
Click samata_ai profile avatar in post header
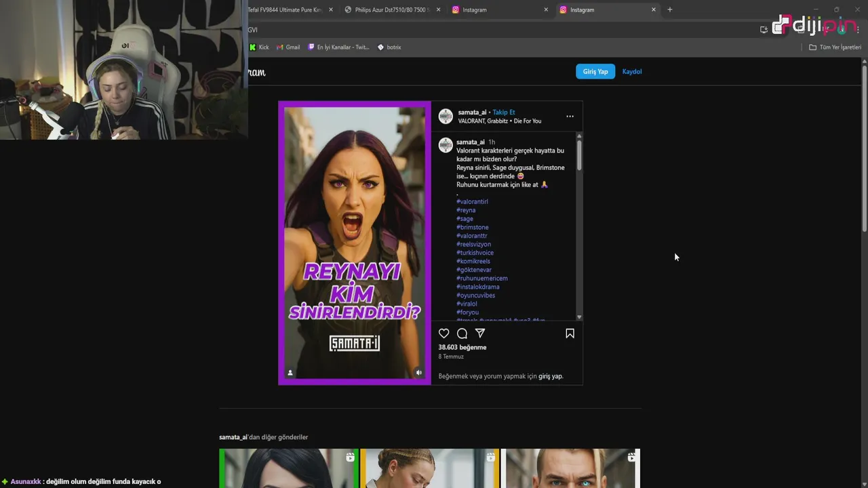tap(446, 117)
